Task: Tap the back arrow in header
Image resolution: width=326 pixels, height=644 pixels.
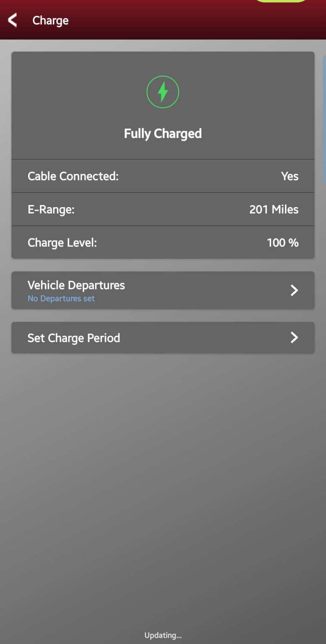Action: click(x=13, y=20)
